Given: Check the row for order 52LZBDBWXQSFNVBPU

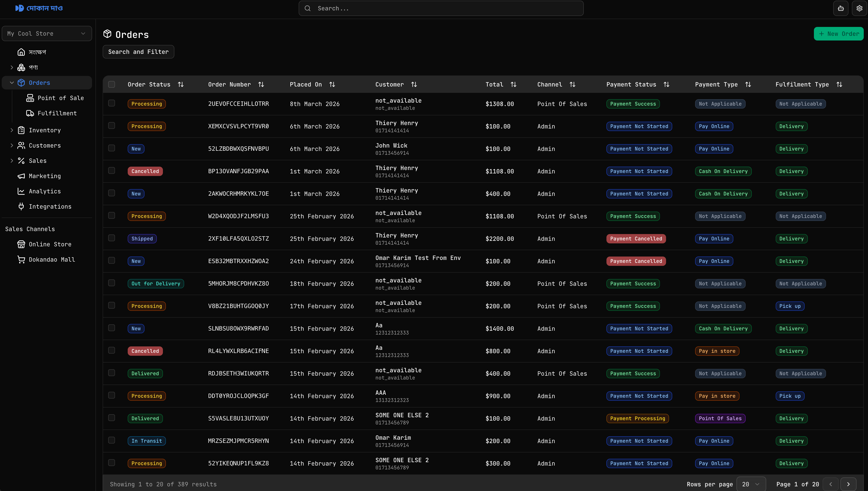Looking at the screenshot, I should pos(112,148).
